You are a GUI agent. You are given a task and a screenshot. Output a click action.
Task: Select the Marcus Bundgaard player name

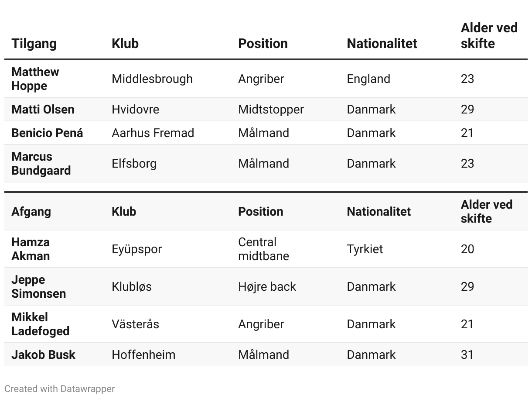click(41, 163)
